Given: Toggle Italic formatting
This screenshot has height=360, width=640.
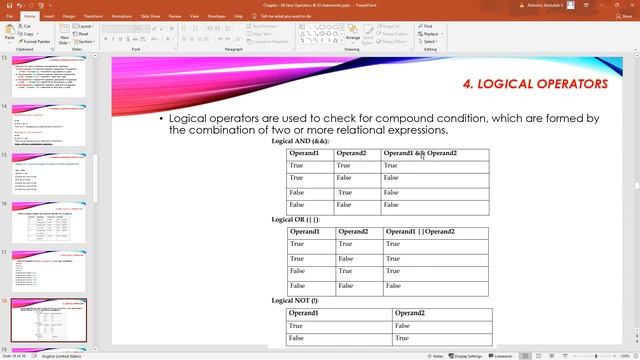Looking at the screenshot, I should (113, 39).
